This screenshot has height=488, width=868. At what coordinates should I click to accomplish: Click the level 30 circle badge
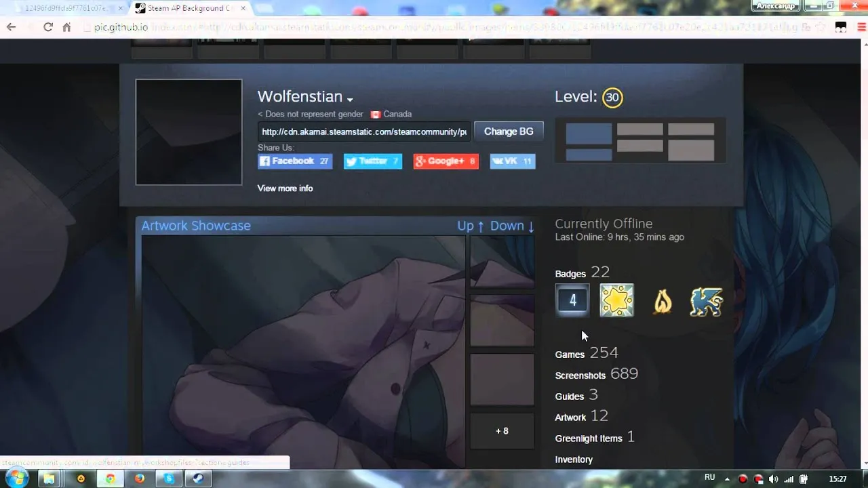pos(612,98)
